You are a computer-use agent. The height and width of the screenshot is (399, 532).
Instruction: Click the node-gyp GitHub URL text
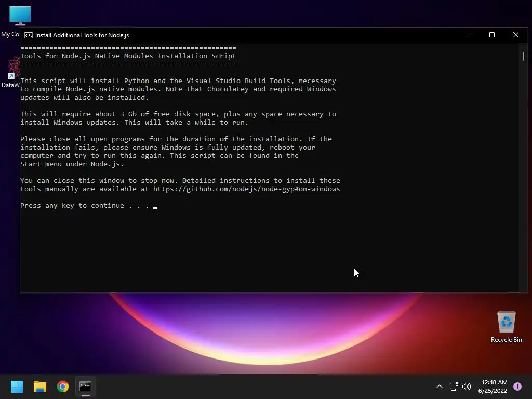tap(246, 189)
